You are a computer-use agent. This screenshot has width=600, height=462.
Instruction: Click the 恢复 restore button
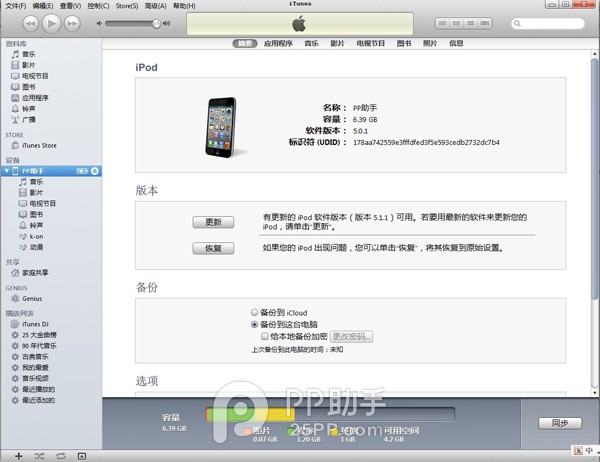[x=213, y=248]
